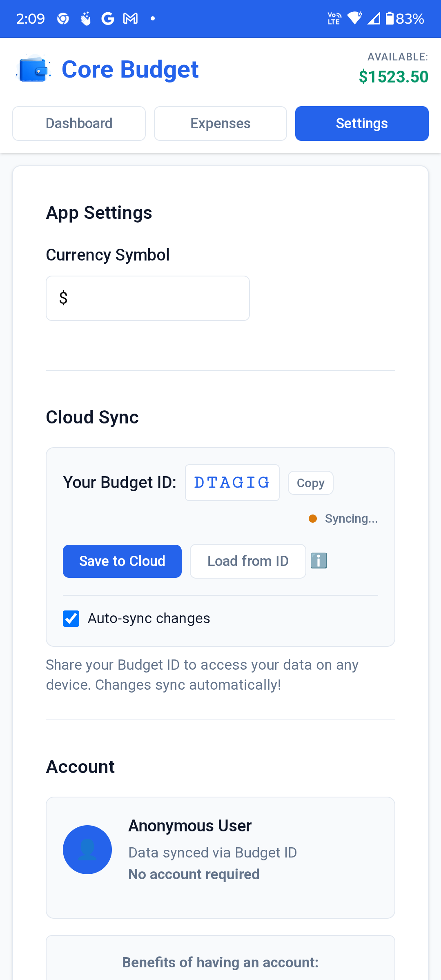Toggle the Auto-sync changes checkbox
441x980 pixels.
pos(71,618)
